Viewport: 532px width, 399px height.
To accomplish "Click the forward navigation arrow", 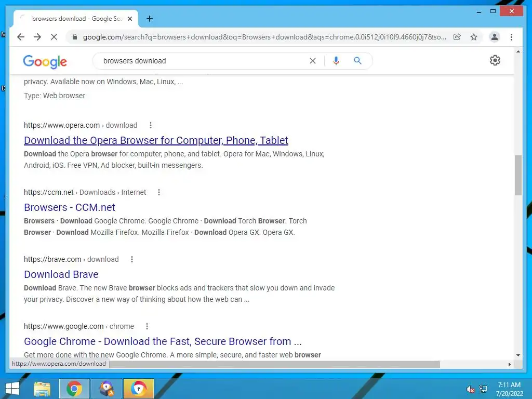I will (x=37, y=37).
